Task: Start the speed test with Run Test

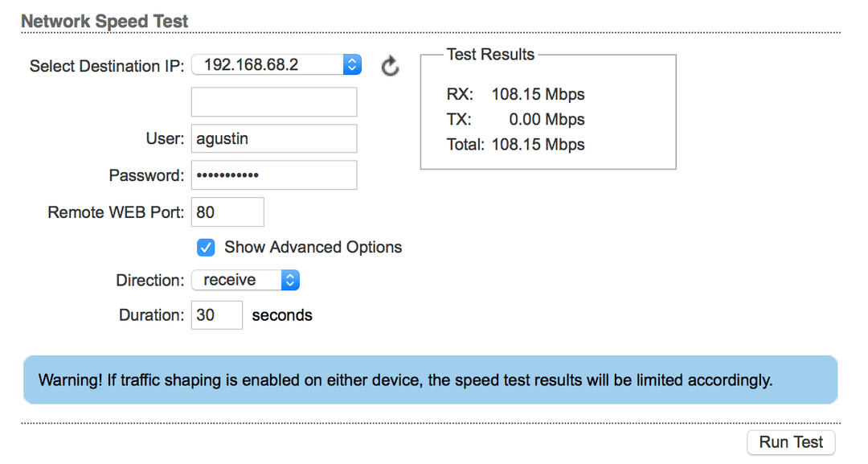Action: pyautogui.click(x=791, y=442)
